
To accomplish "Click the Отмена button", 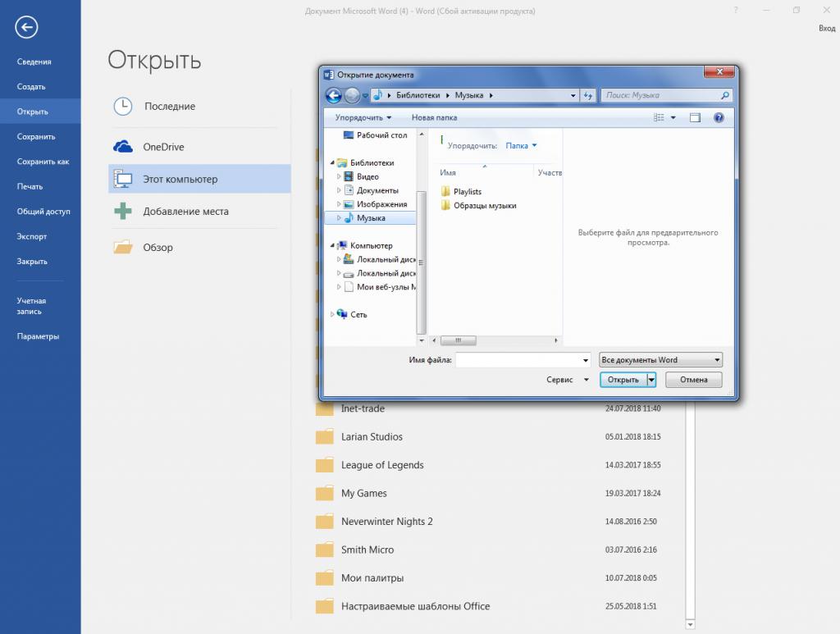I will [694, 380].
